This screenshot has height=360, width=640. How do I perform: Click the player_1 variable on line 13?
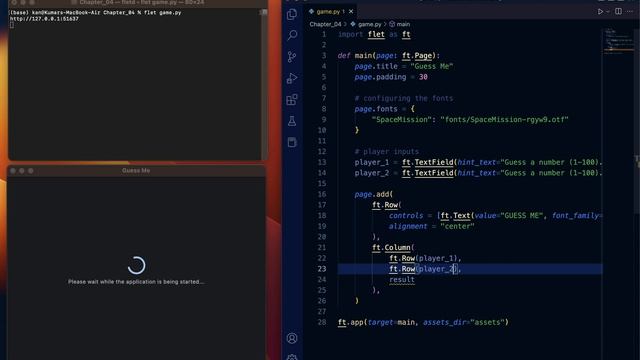point(371,162)
